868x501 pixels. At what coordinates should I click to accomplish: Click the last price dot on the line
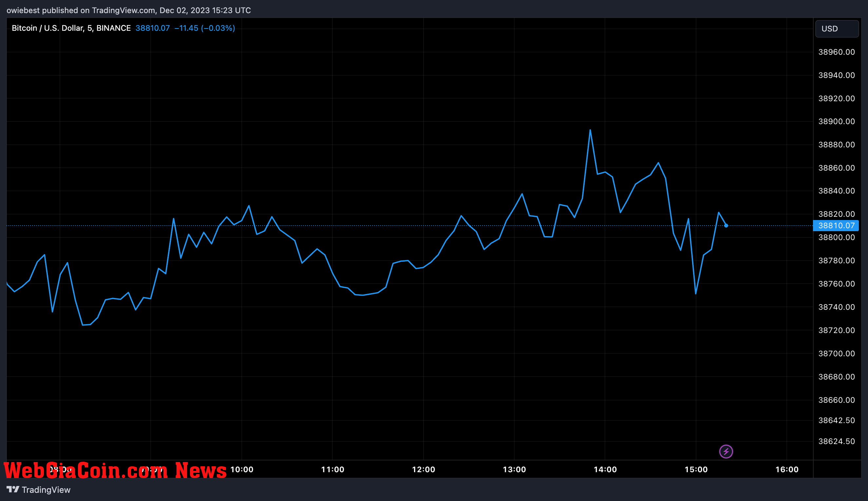pyautogui.click(x=726, y=226)
